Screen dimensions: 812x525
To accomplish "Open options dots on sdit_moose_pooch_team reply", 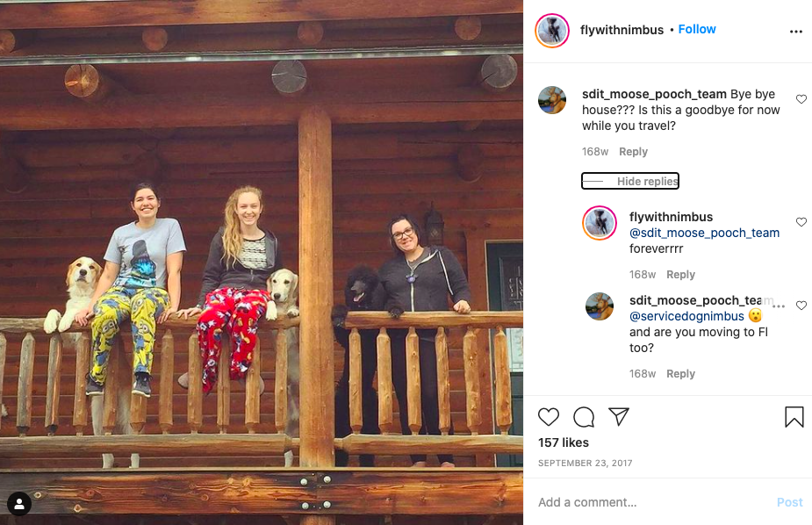I will click(779, 306).
